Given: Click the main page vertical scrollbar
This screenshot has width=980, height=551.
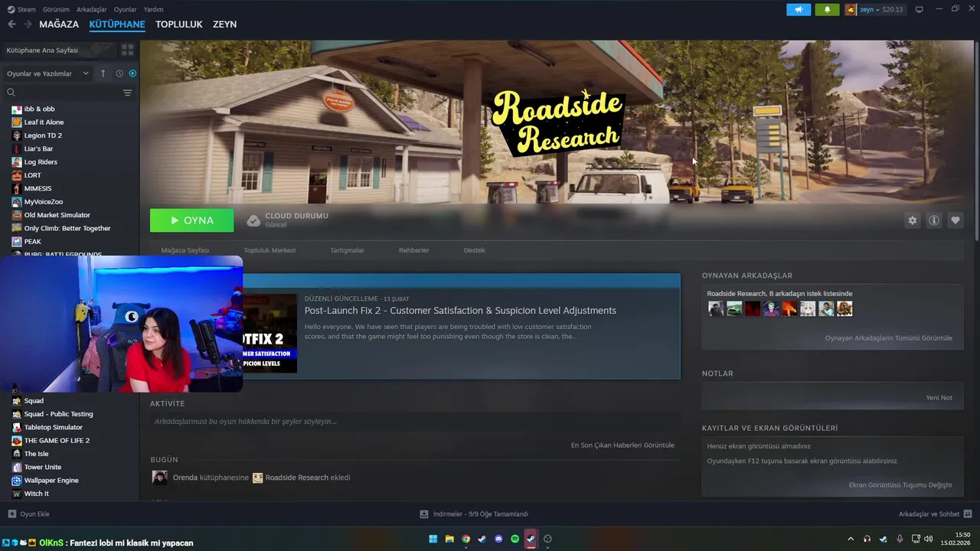Looking at the screenshot, I should pyautogui.click(x=976, y=142).
